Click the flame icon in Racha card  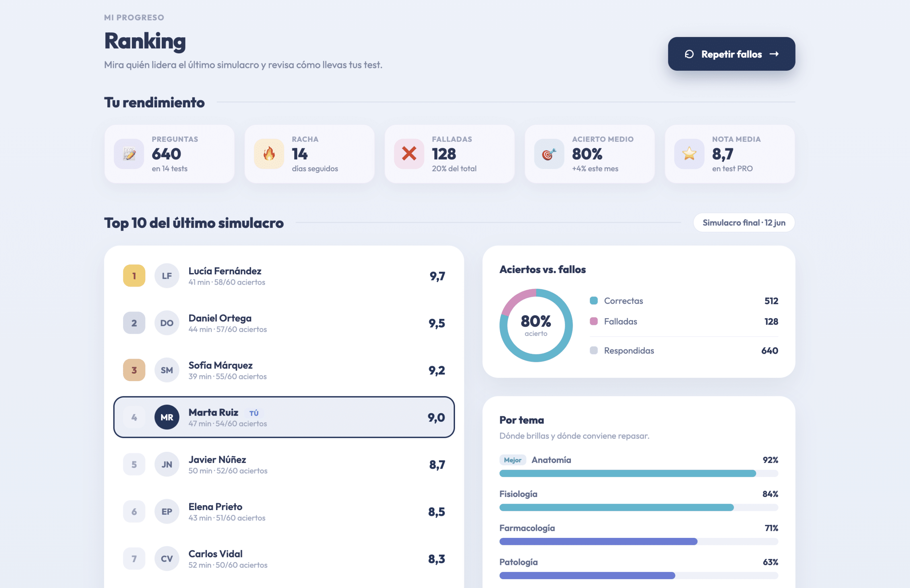(x=269, y=154)
